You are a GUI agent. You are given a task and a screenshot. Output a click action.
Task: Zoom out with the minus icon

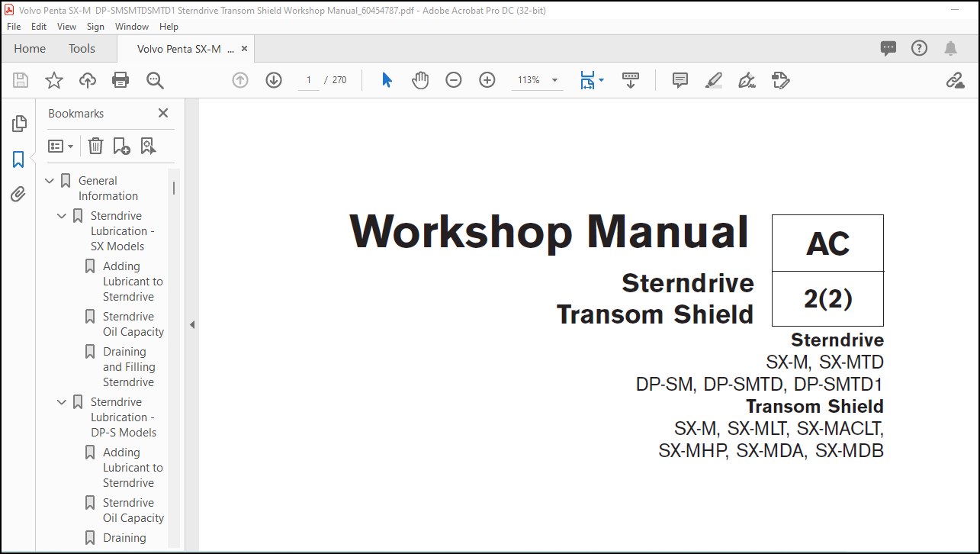coord(454,80)
